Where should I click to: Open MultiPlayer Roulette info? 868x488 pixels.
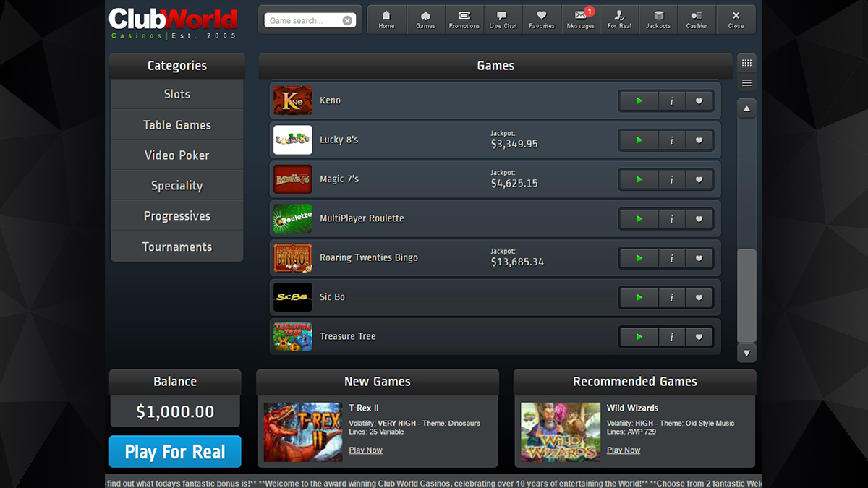[x=672, y=219]
